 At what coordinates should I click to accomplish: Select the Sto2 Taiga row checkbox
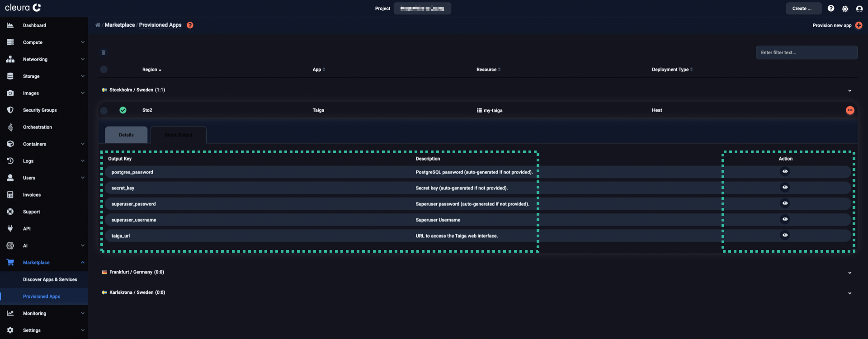104,110
